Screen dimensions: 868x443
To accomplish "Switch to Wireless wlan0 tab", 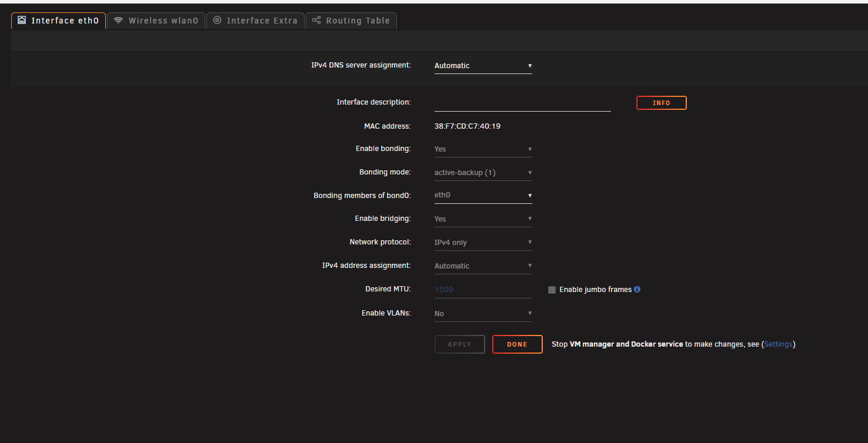I will click(x=156, y=21).
